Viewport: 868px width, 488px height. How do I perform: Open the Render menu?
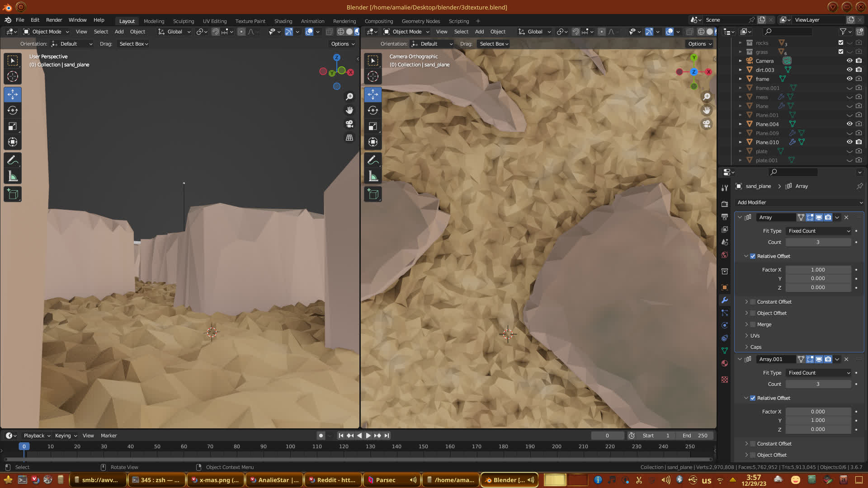tap(54, 20)
